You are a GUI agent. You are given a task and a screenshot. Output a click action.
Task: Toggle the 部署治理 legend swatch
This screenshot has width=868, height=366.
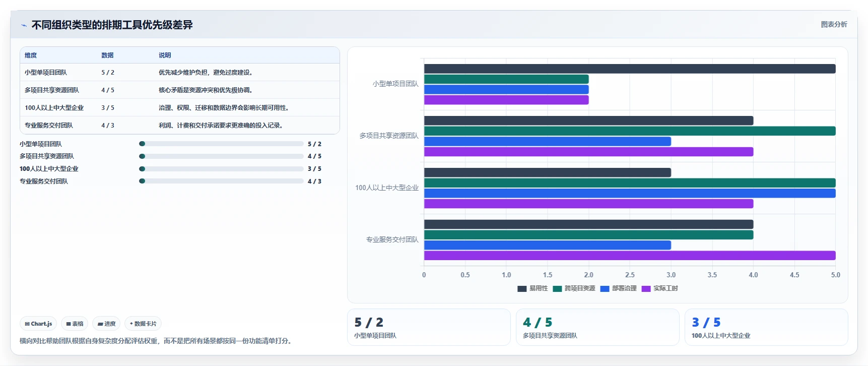tap(605, 289)
